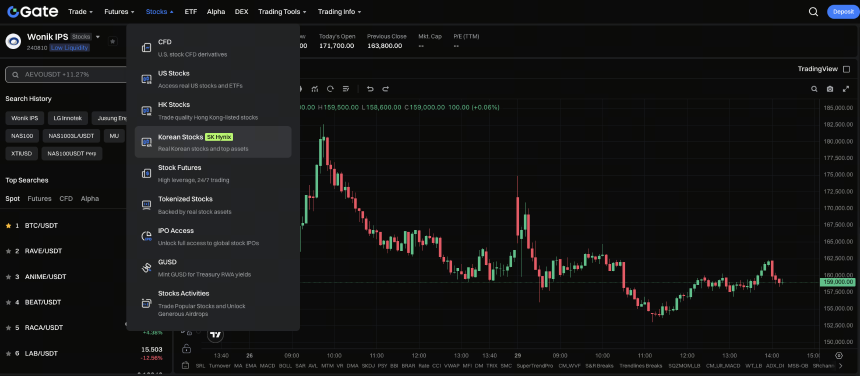The width and height of the screenshot is (860, 376).
Task: Add BOLL indicator from bottom bar
Action: 285,366
